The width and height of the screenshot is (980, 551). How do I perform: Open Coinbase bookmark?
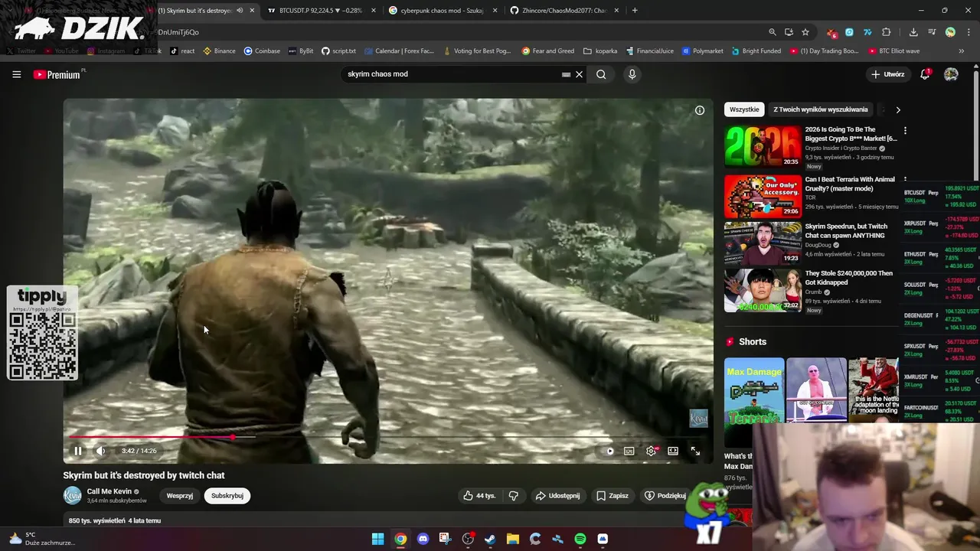262,51
